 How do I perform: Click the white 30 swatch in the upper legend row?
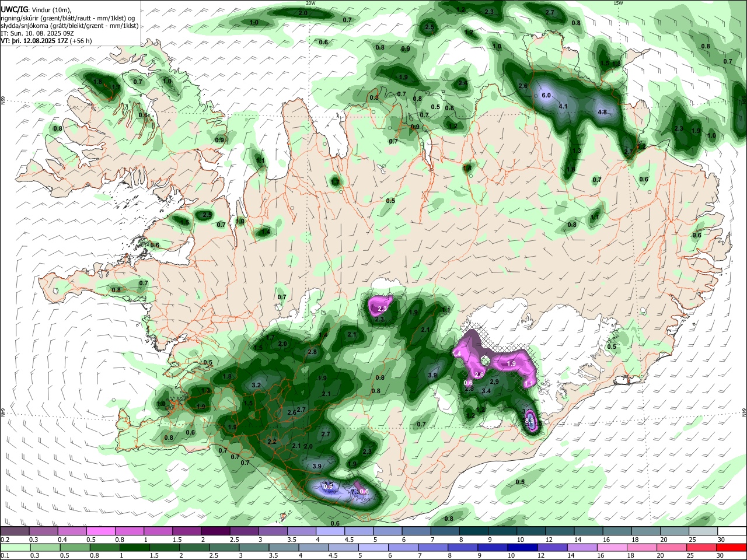pos(732,531)
